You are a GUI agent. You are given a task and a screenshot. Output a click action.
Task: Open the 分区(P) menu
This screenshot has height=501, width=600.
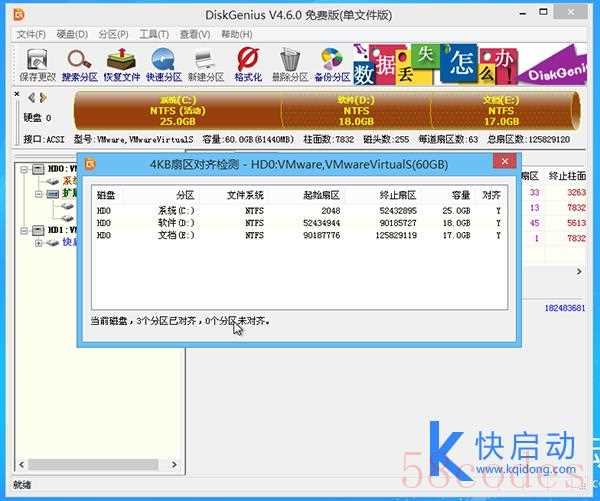pos(113,34)
